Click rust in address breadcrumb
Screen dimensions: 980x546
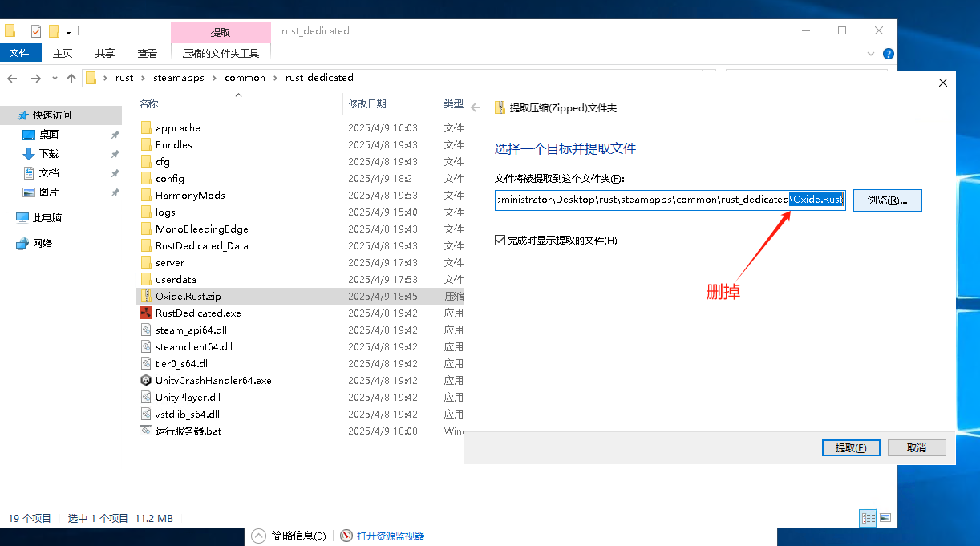(x=124, y=78)
